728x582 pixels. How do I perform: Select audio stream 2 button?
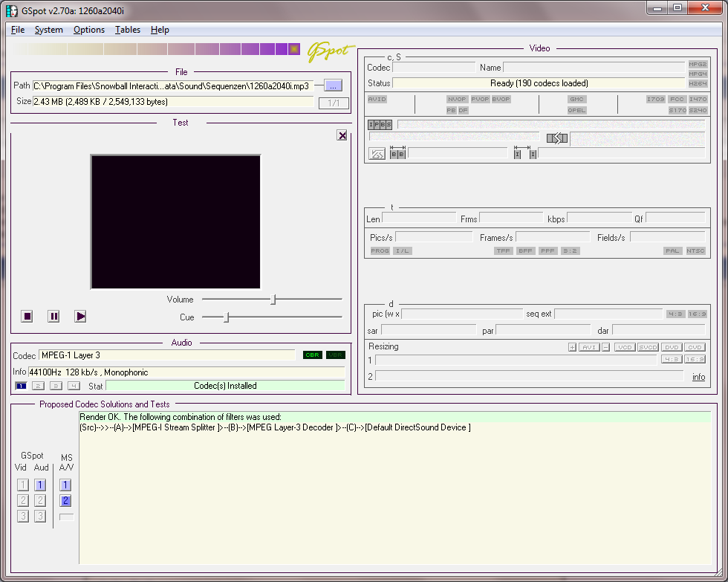[38, 386]
